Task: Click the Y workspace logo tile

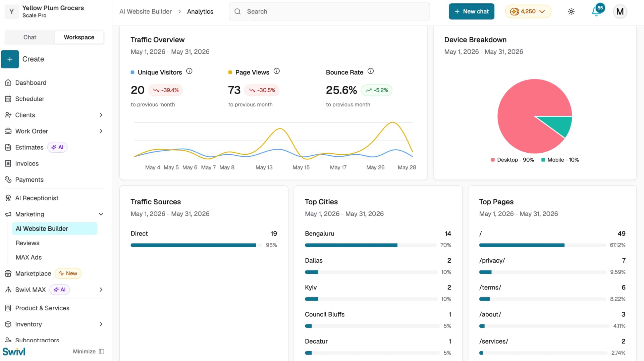Action: 11,11
